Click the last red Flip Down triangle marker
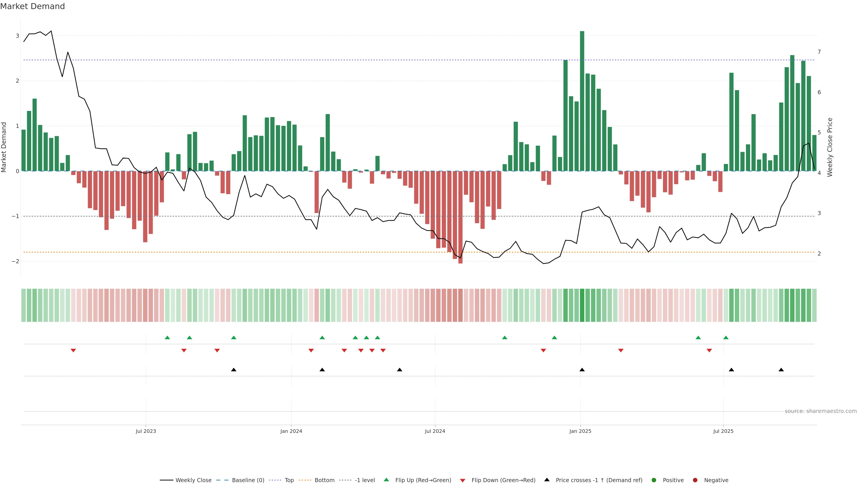This screenshot has height=488, width=868. click(709, 351)
